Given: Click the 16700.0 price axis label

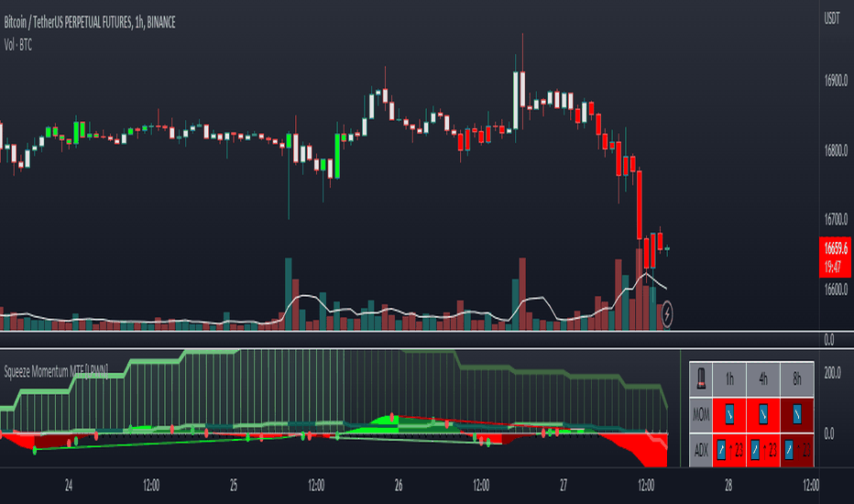Looking at the screenshot, I should tap(836, 220).
